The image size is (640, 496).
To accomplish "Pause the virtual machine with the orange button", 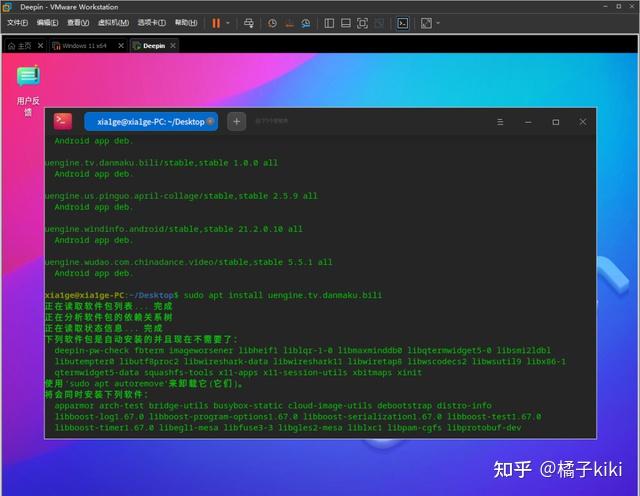I will click(216, 23).
